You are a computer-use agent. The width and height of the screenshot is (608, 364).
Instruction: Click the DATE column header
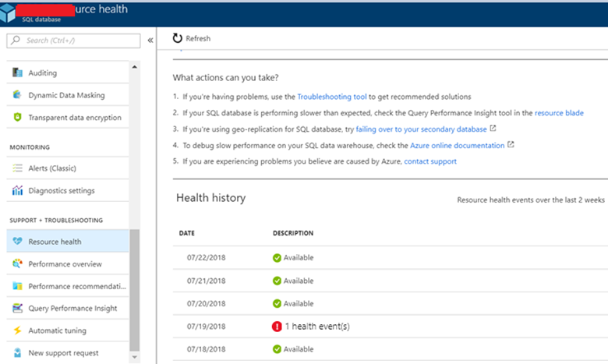click(187, 233)
